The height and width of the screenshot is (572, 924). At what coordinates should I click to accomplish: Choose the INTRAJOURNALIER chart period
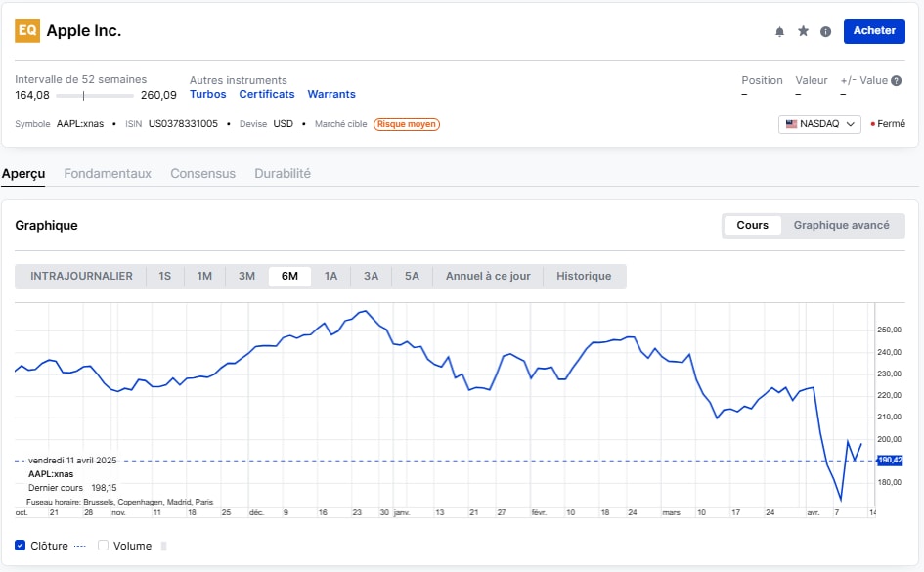pyautogui.click(x=81, y=276)
